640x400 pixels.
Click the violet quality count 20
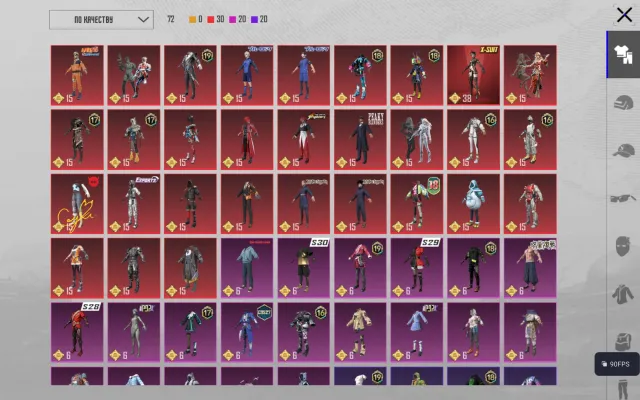259,19
